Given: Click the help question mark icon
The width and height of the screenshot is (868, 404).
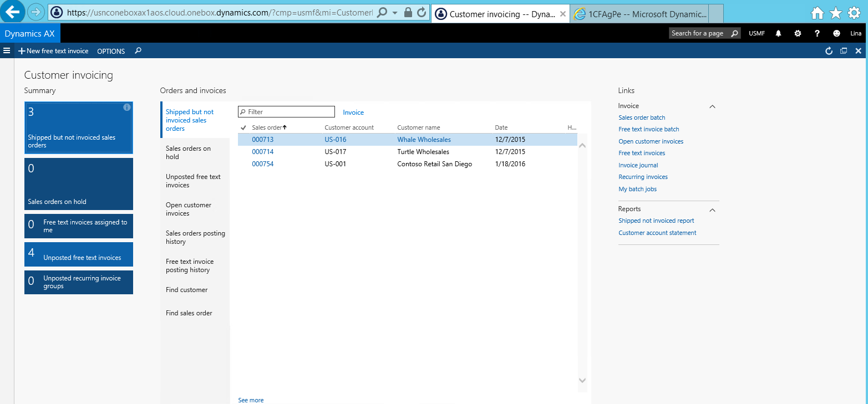Looking at the screenshot, I should tap(817, 33).
